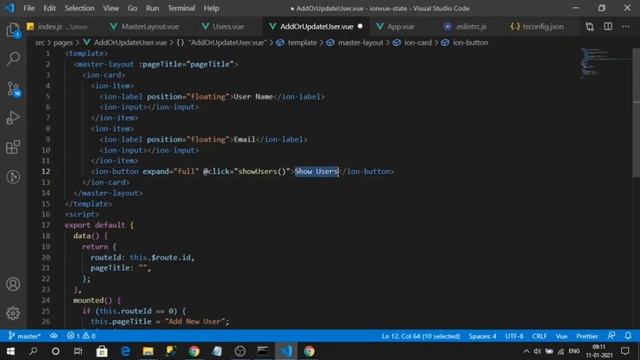Open the Windows Action Center notifications

pos(625,351)
